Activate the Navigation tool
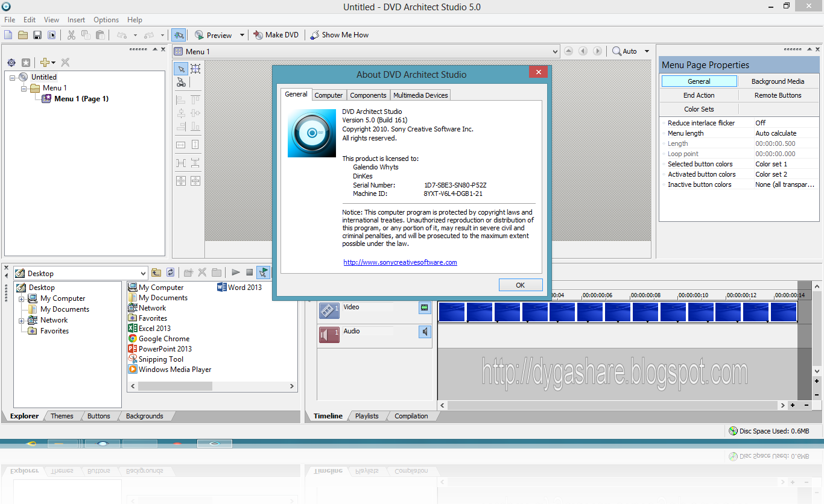This screenshot has height=504, width=824. click(181, 83)
